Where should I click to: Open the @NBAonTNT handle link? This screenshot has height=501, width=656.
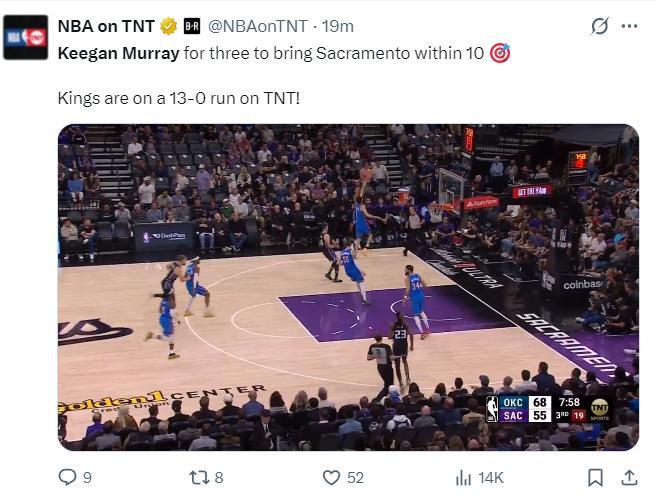point(258,26)
